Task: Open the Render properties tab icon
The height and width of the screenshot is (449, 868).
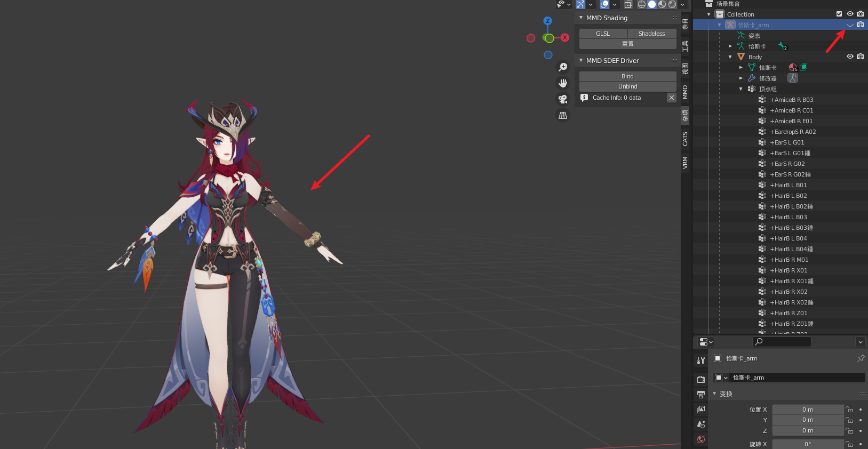Action: pyautogui.click(x=701, y=379)
